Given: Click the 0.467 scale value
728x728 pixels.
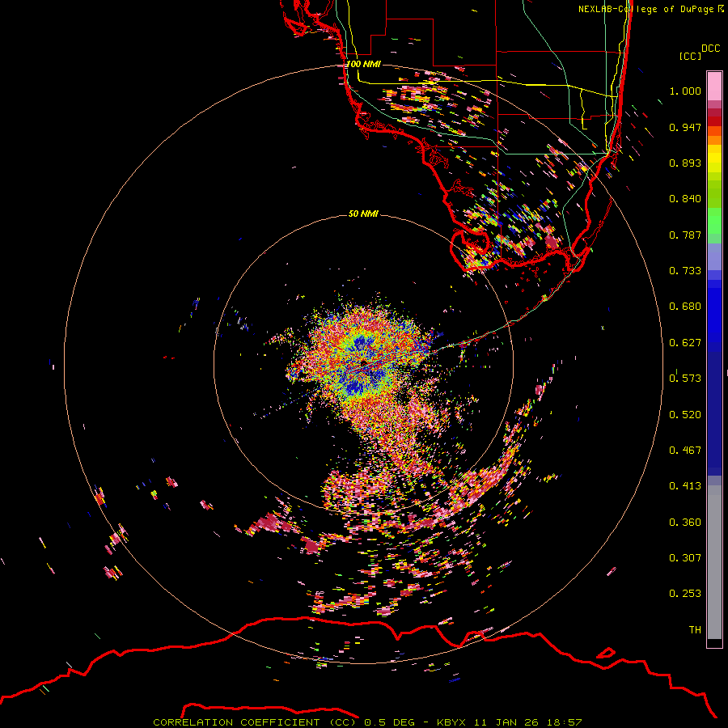Looking at the screenshot, I should coord(685,451).
